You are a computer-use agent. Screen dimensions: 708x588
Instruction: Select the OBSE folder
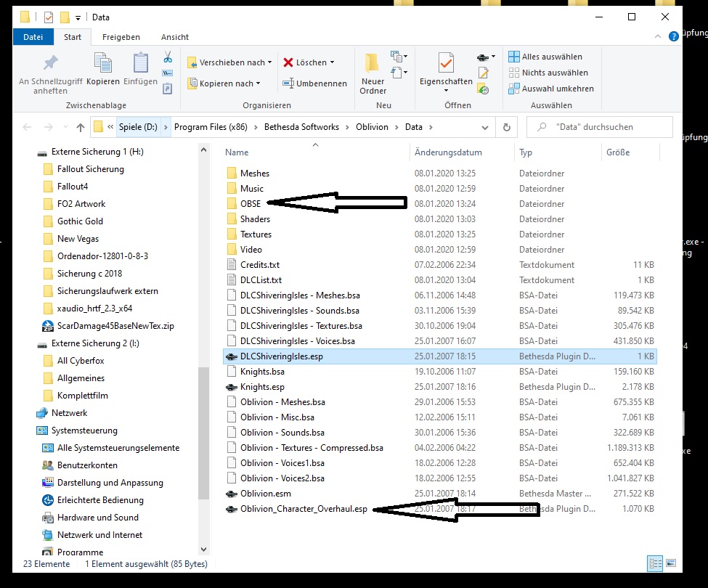coord(250,204)
